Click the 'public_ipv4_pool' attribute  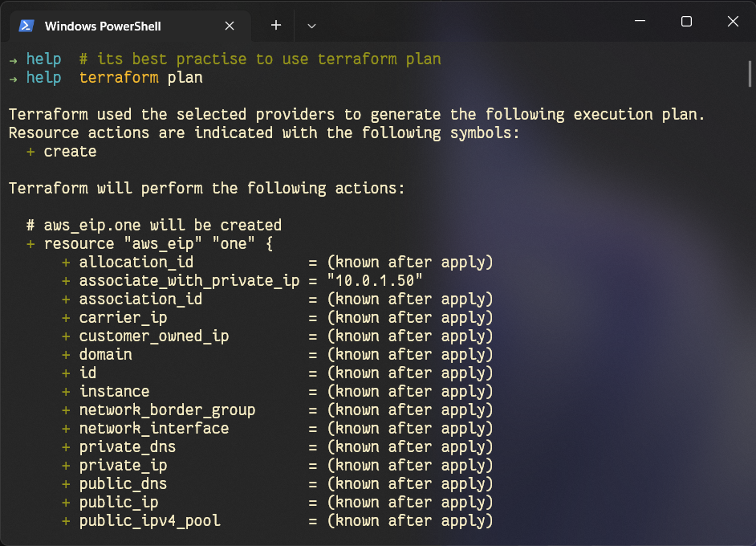pyautogui.click(x=149, y=521)
